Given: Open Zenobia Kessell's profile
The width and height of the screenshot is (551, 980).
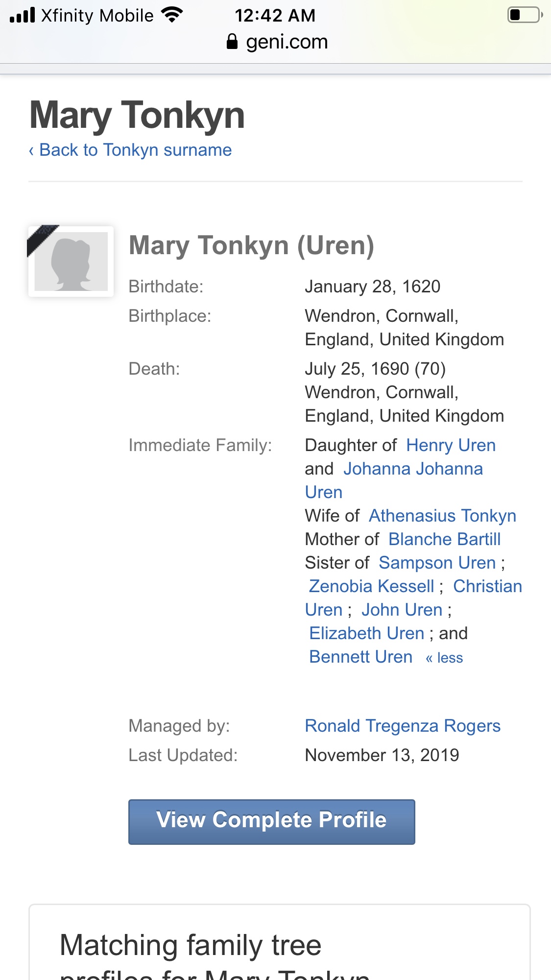Looking at the screenshot, I should tap(371, 586).
